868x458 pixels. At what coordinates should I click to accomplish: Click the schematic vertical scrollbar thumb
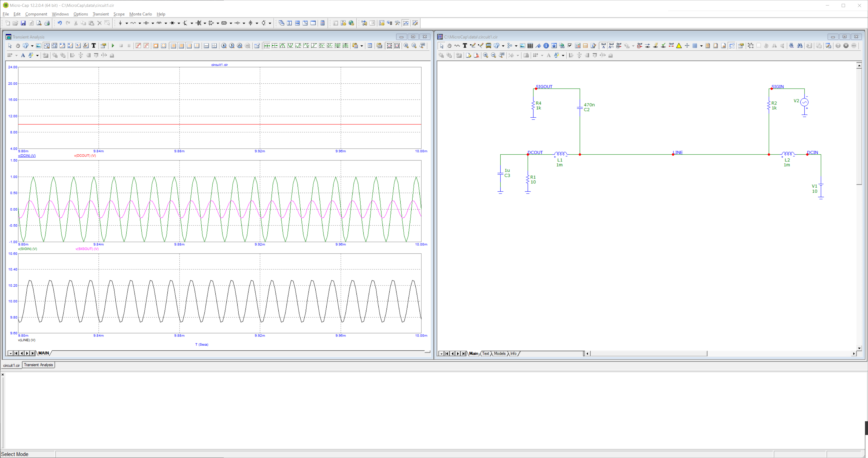(x=859, y=127)
